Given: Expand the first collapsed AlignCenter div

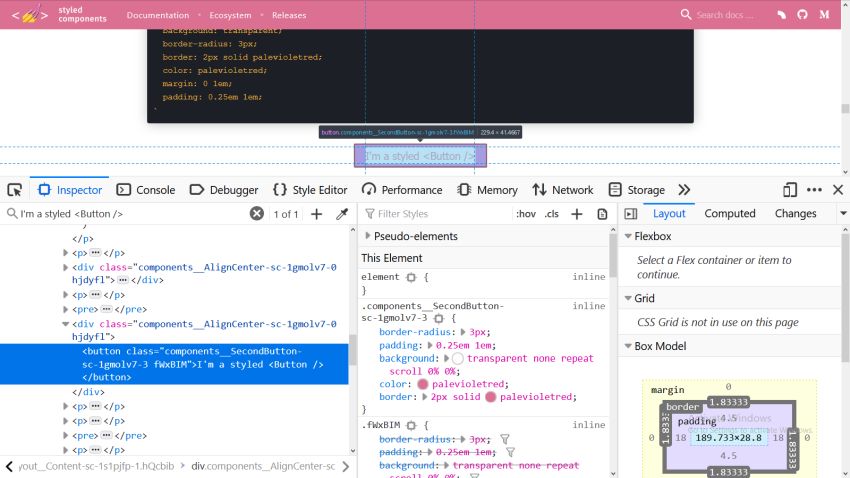Looking at the screenshot, I should (x=66, y=267).
